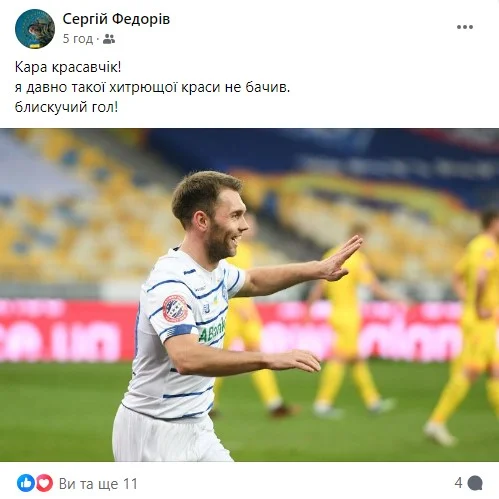Open the author name Сергій Федорів link
The height and width of the screenshot is (499, 499).
[116, 19]
